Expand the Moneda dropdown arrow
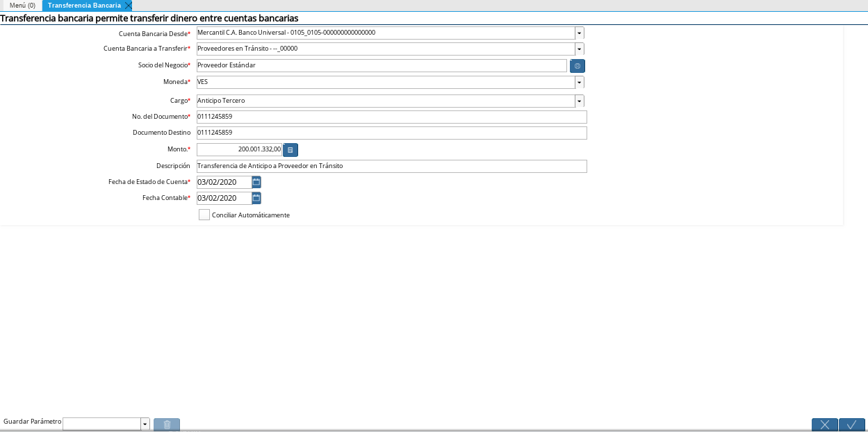868x432 pixels. (580, 82)
